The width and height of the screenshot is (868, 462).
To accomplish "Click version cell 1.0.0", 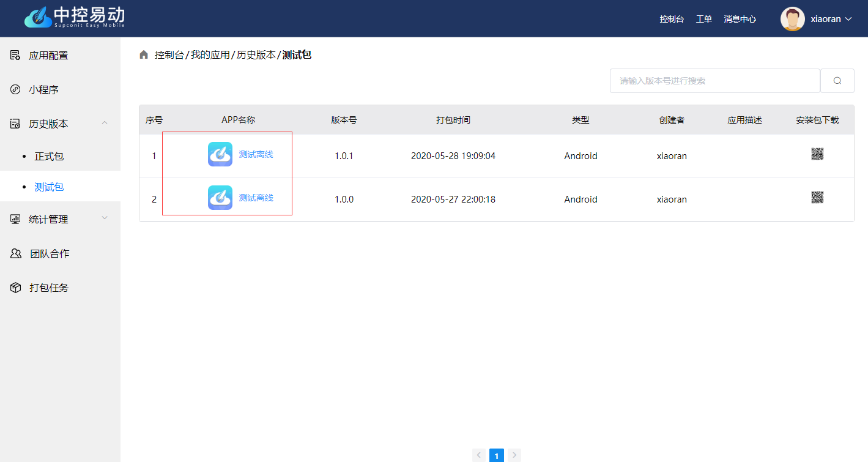I will coord(344,199).
